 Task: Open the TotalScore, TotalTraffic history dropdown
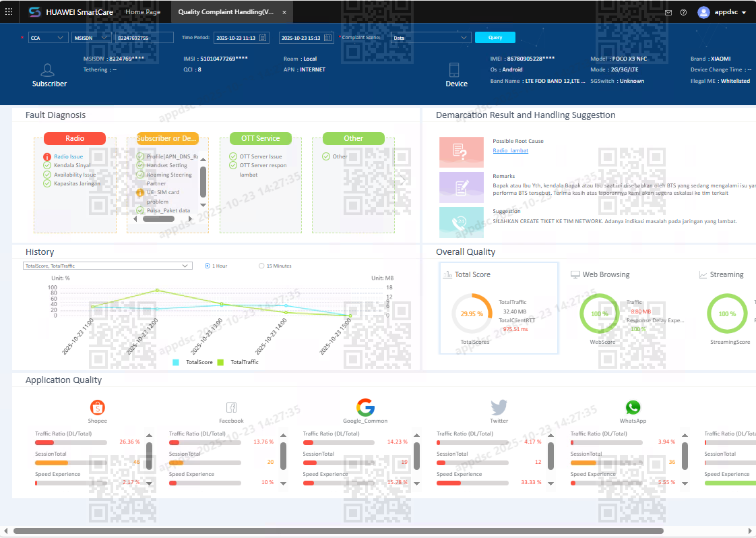(108, 266)
